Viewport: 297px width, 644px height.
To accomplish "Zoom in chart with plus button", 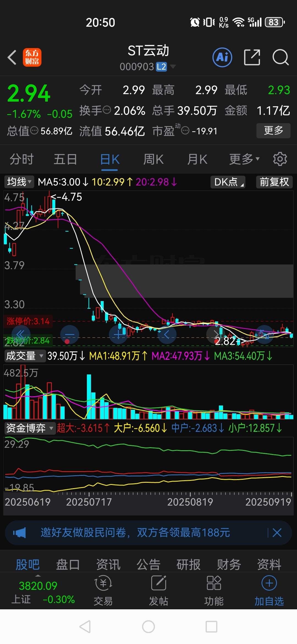I will coord(118,334).
